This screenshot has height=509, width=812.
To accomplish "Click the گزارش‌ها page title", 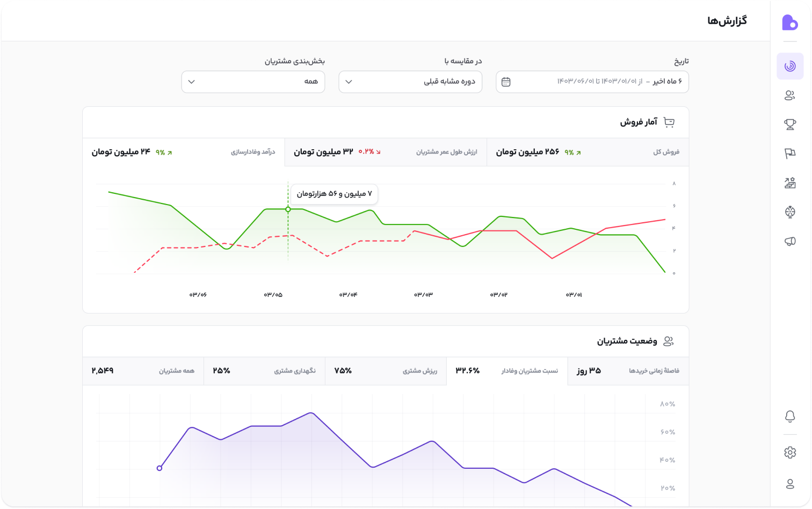I will pyautogui.click(x=727, y=21).
